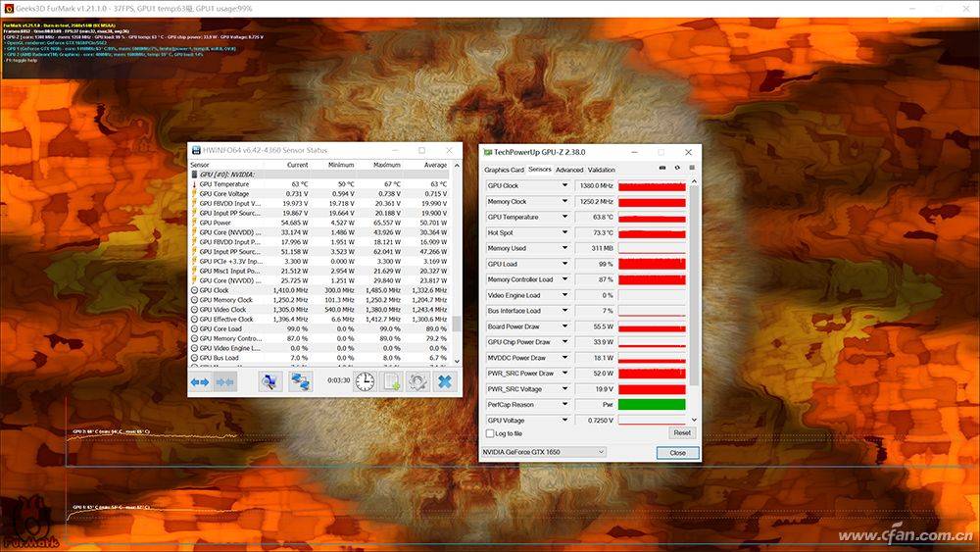This screenshot has height=552, width=980.
Task: Click the blue X close sensors icon
Action: [445, 382]
